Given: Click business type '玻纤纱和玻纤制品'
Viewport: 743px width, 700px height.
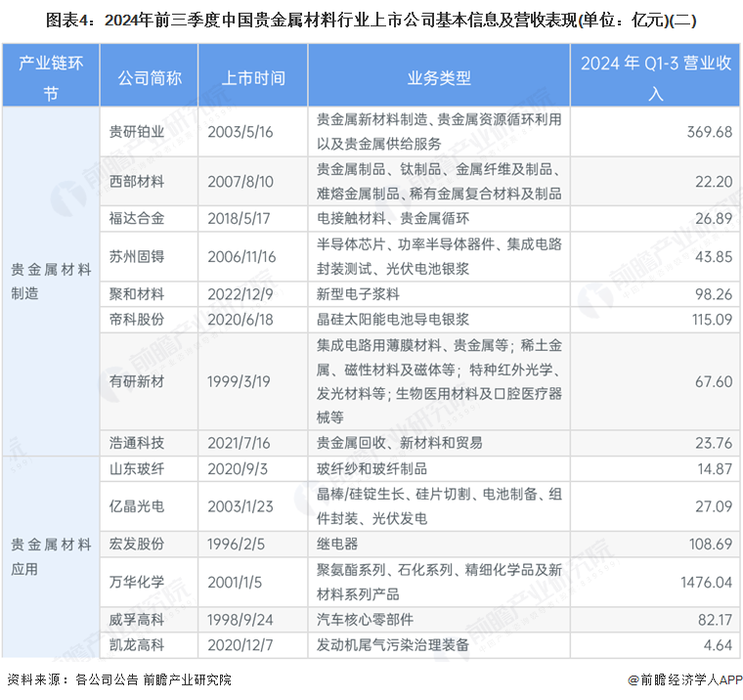Looking at the screenshot, I should tap(371, 469).
